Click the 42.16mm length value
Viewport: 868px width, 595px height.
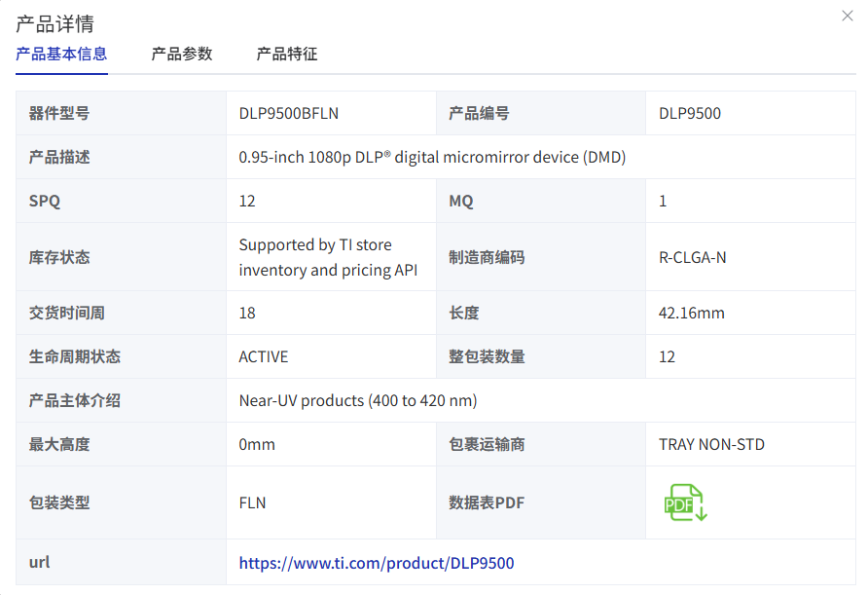(x=692, y=313)
